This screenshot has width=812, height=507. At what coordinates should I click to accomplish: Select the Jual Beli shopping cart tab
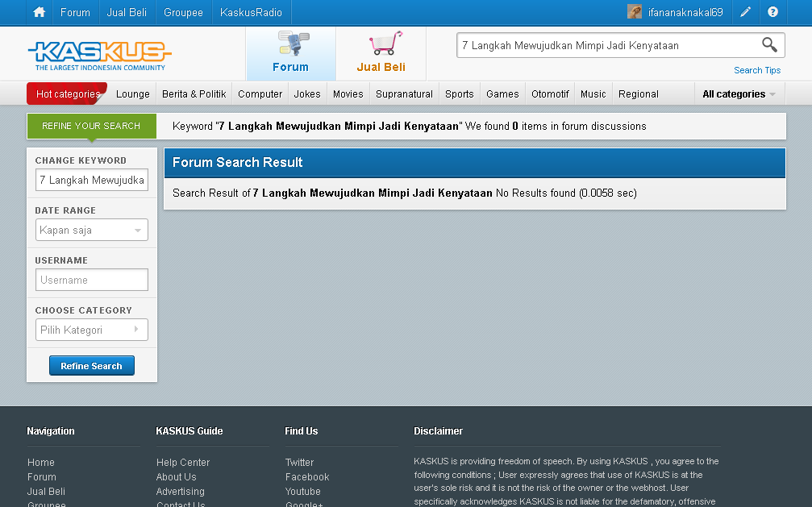pos(381,54)
